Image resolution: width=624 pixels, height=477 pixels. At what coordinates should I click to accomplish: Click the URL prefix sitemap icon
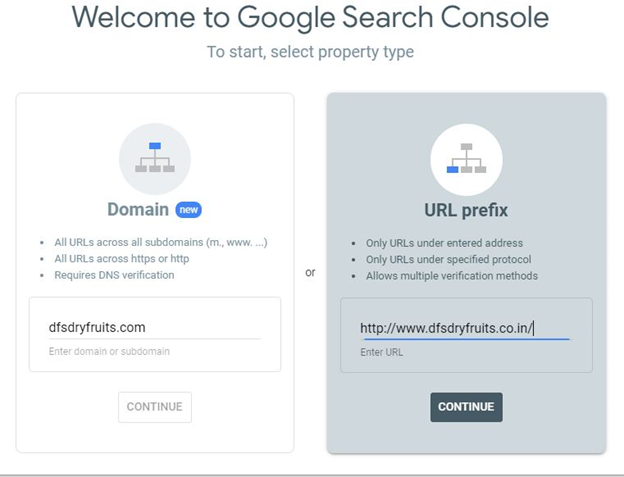point(466,160)
